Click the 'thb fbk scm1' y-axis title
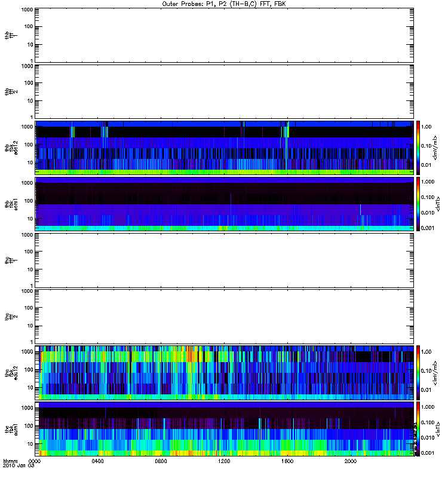Screen dimensions: 448x478 pos(11,204)
